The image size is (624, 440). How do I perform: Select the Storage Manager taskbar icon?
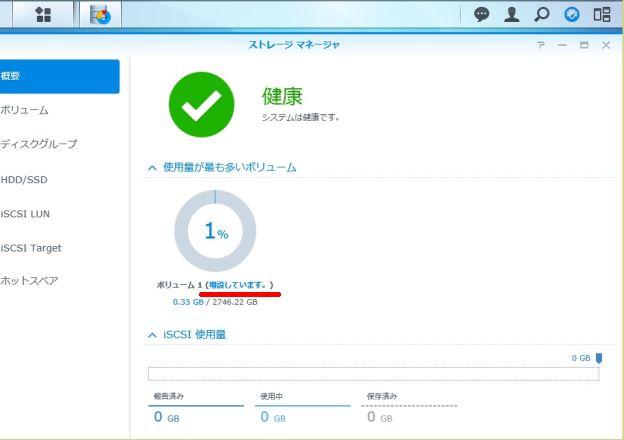(x=100, y=15)
